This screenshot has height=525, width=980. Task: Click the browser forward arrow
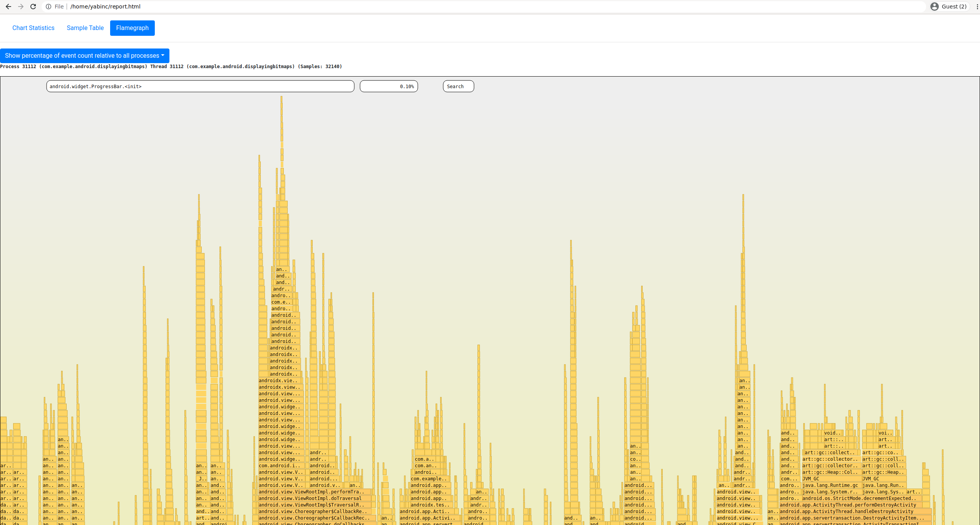21,7
